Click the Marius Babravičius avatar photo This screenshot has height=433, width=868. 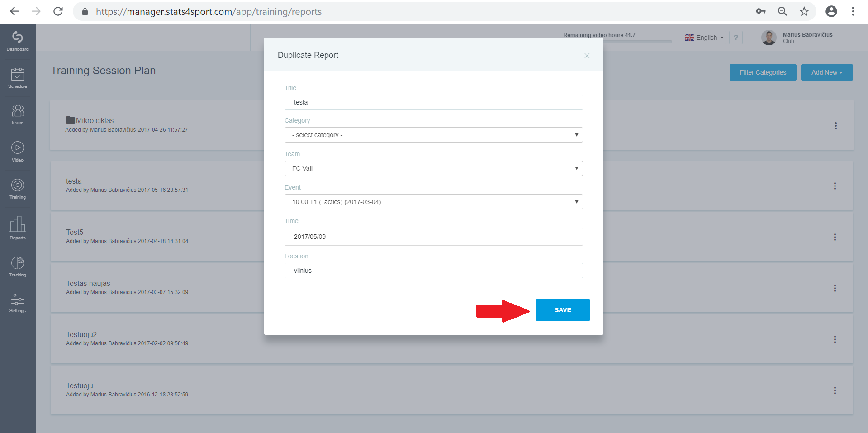(769, 38)
